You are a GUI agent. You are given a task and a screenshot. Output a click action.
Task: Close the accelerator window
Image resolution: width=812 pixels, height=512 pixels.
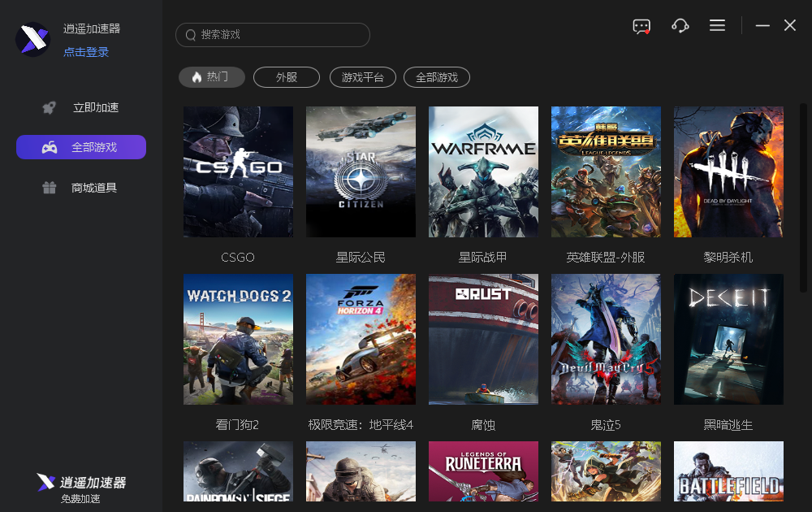790,25
